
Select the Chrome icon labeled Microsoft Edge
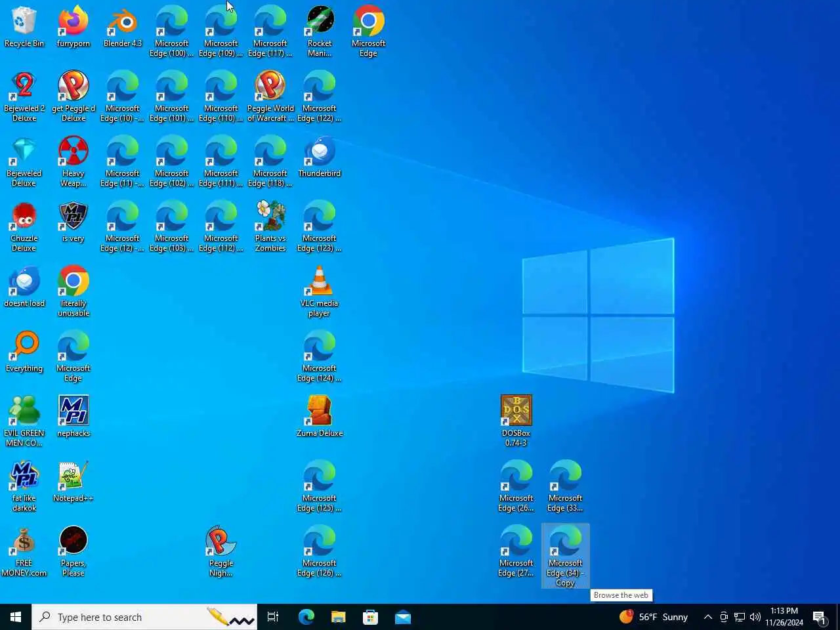pos(369,31)
